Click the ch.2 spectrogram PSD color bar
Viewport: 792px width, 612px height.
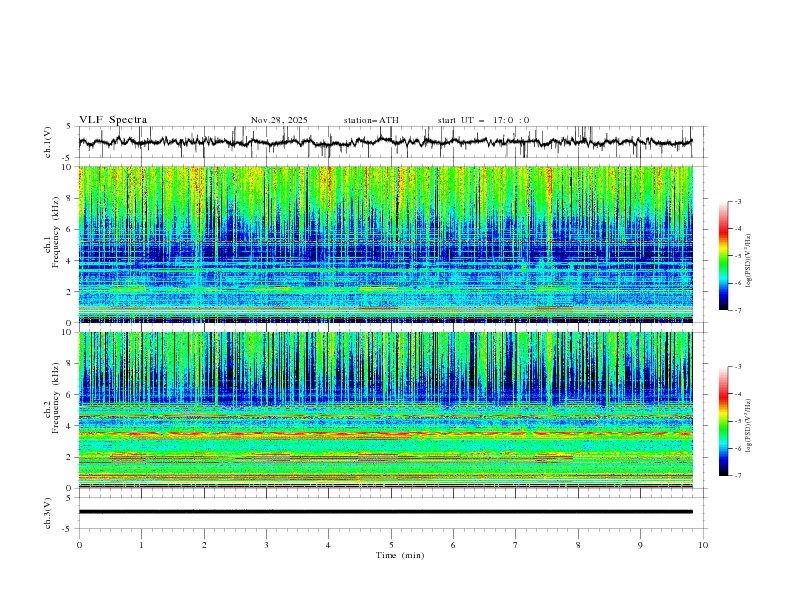723,421
